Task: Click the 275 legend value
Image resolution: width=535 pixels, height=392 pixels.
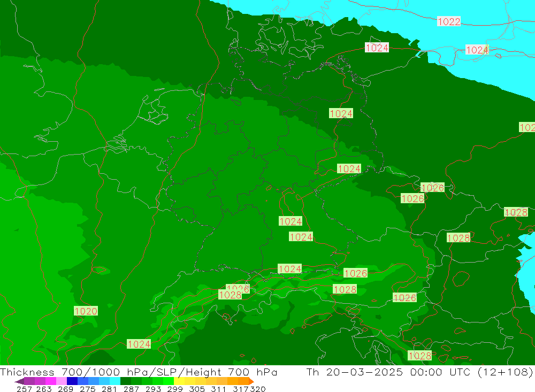Action: point(87,389)
